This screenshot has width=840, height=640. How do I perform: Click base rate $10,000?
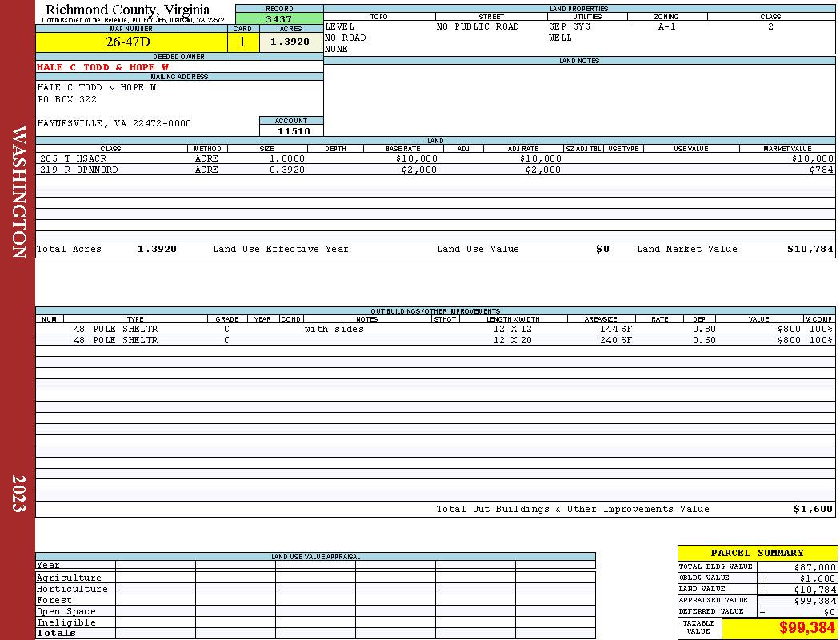417,158
